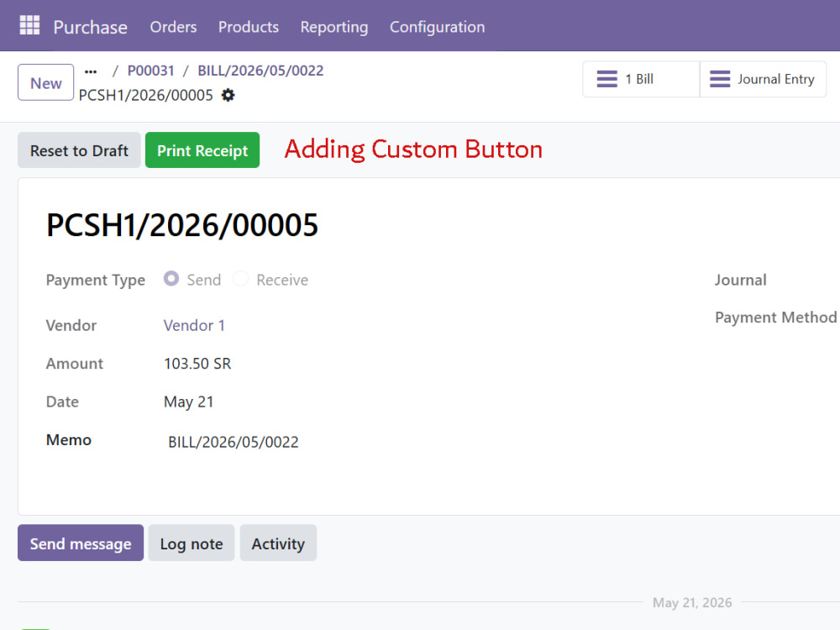Open the Reporting menu
840x630 pixels.
[x=334, y=27]
